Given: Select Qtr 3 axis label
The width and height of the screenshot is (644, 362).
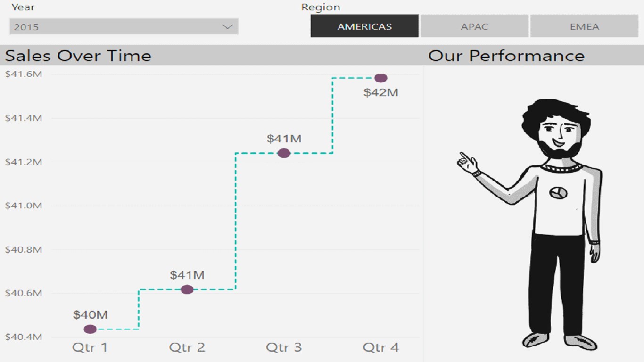Looking at the screenshot, I should point(284,348).
